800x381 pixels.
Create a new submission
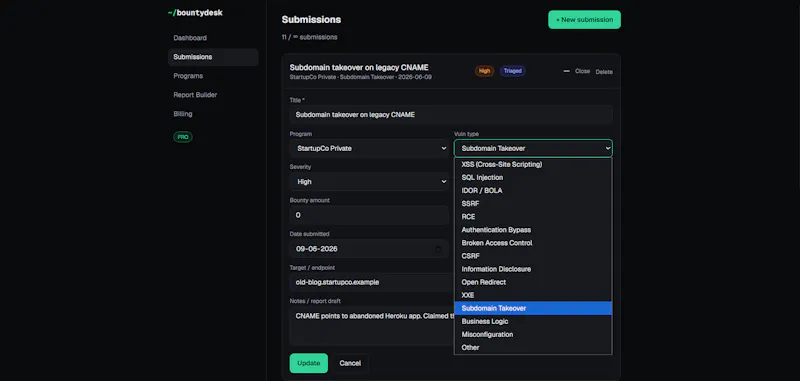click(584, 19)
